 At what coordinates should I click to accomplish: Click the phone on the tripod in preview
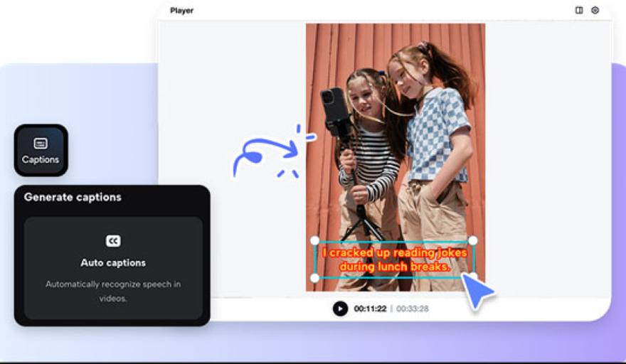click(x=333, y=107)
